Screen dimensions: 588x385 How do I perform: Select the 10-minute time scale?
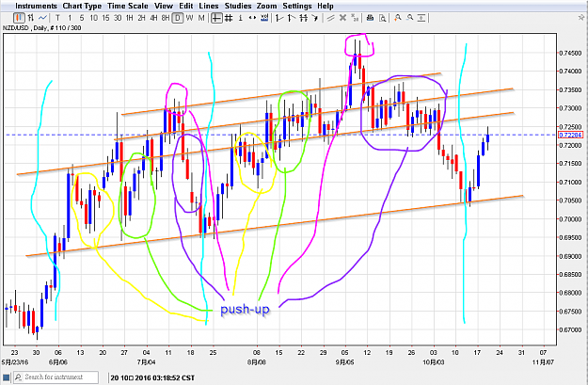(93, 18)
